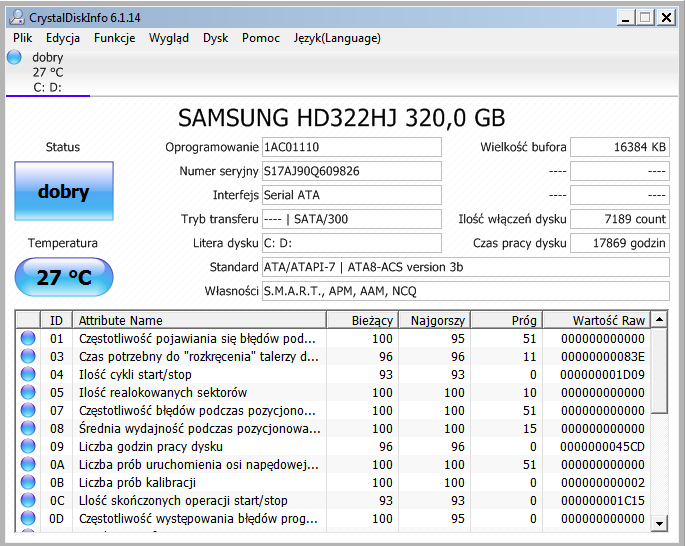685x546 pixels.
Task: Open the Plik menu
Action: [x=22, y=38]
